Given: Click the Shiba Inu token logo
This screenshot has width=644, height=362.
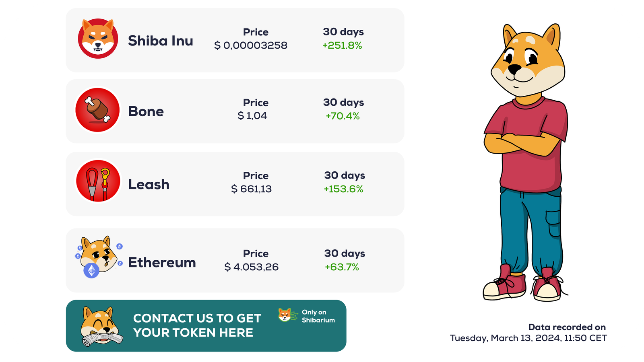Looking at the screenshot, I should pos(98,39).
